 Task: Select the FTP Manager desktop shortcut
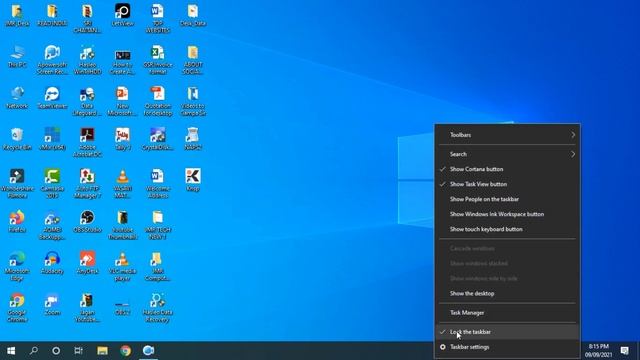pos(87,184)
